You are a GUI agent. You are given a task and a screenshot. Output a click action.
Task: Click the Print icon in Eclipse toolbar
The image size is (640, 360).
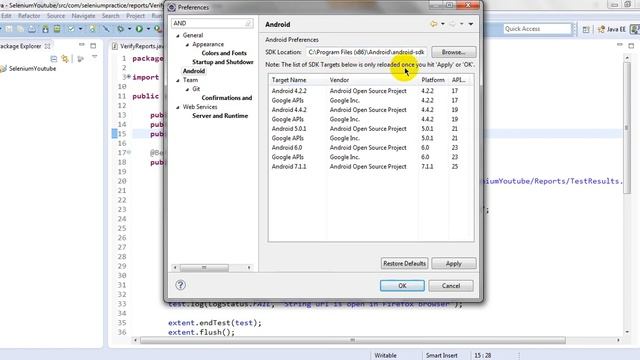pyautogui.click(x=32, y=29)
